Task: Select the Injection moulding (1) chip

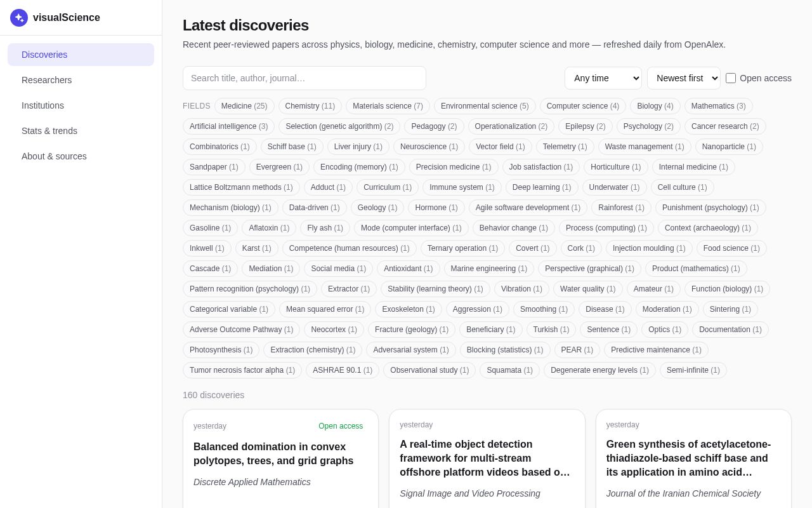Action: tap(649, 248)
